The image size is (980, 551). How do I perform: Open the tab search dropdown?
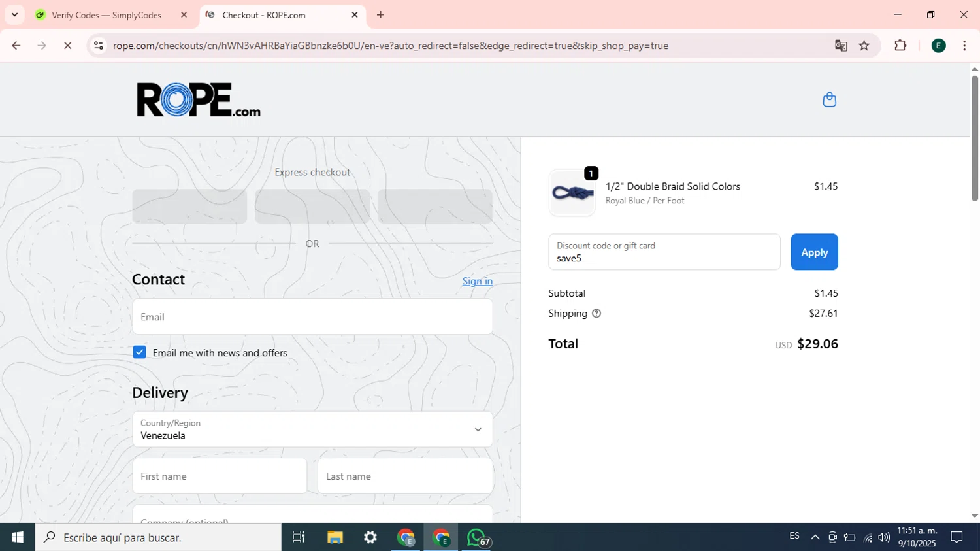click(x=14, y=14)
